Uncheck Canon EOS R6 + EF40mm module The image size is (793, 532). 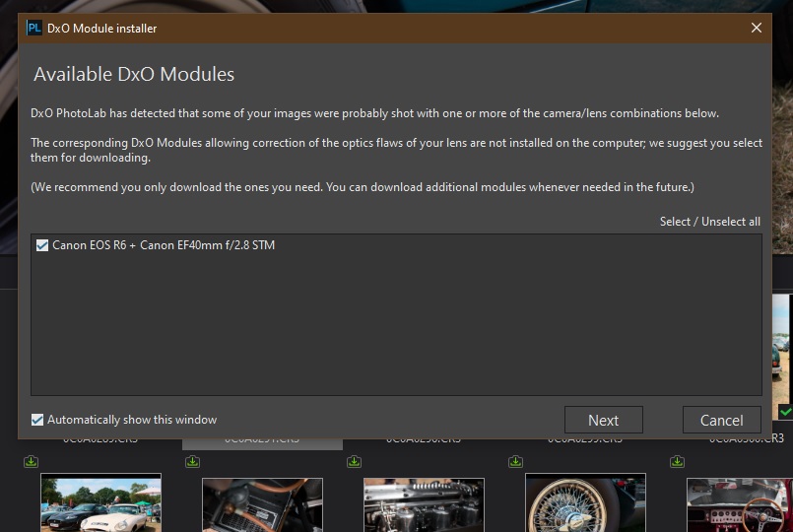[x=42, y=245]
